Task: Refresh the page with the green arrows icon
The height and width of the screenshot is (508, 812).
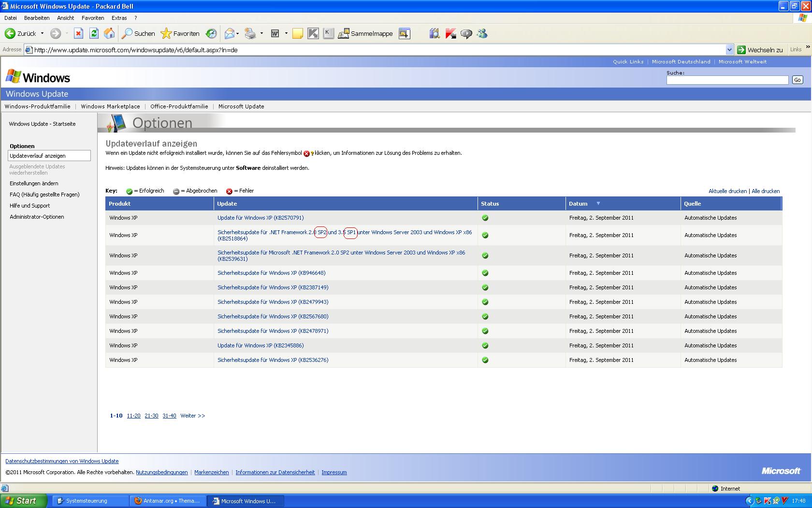Action: click(x=94, y=33)
